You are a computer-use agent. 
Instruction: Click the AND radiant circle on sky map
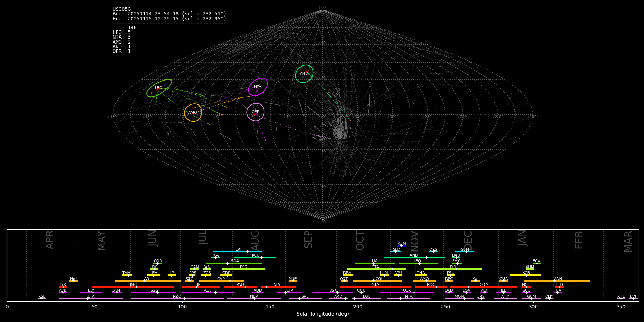pyautogui.click(x=304, y=74)
